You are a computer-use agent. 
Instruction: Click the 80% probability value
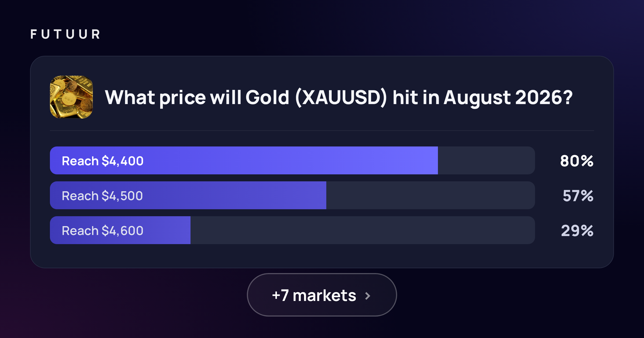click(x=577, y=161)
